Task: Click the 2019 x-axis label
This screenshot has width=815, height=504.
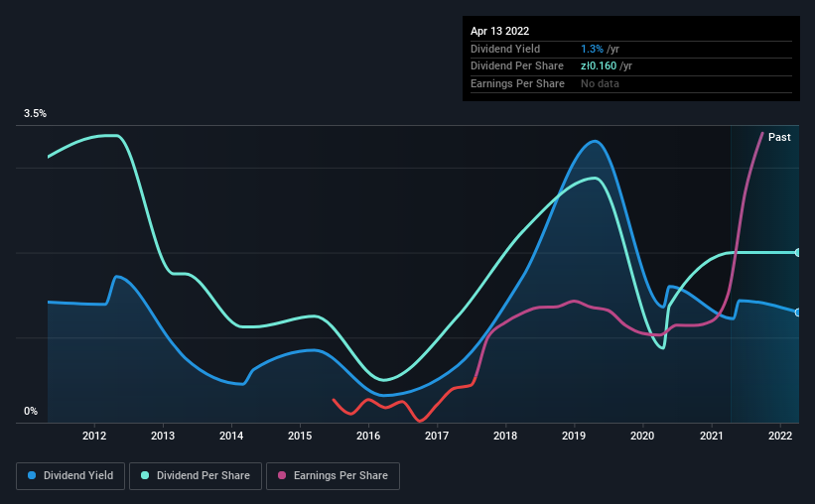Action: click(574, 436)
